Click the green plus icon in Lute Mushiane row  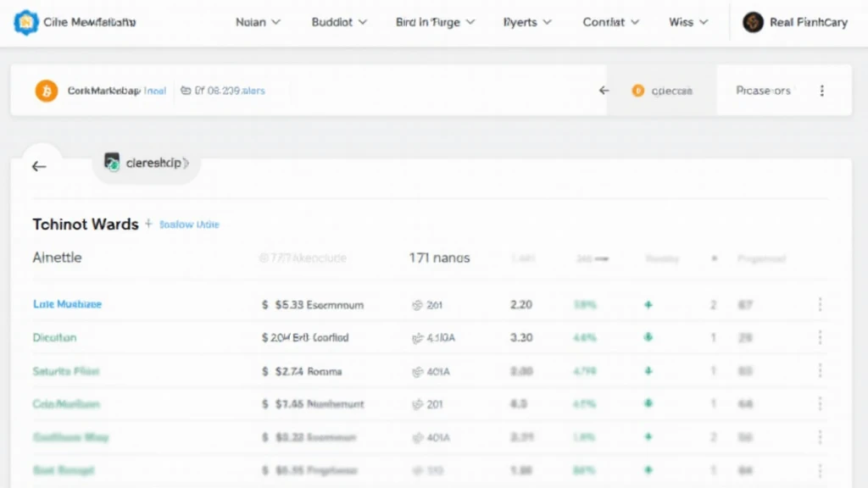tap(648, 305)
